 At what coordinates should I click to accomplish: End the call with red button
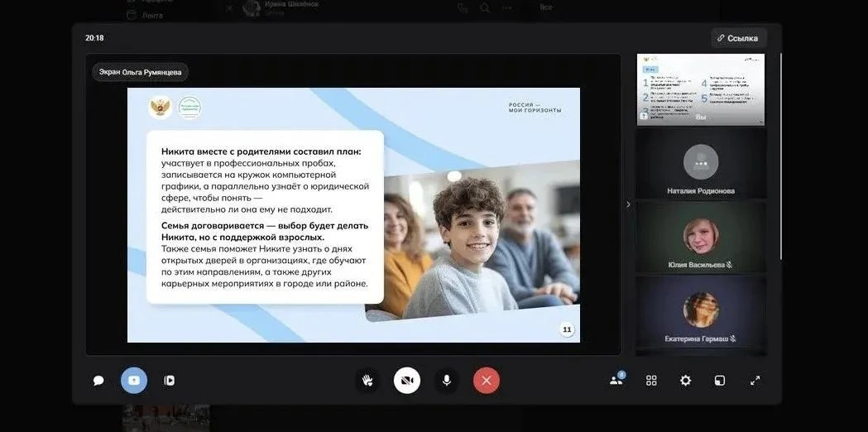coord(487,381)
